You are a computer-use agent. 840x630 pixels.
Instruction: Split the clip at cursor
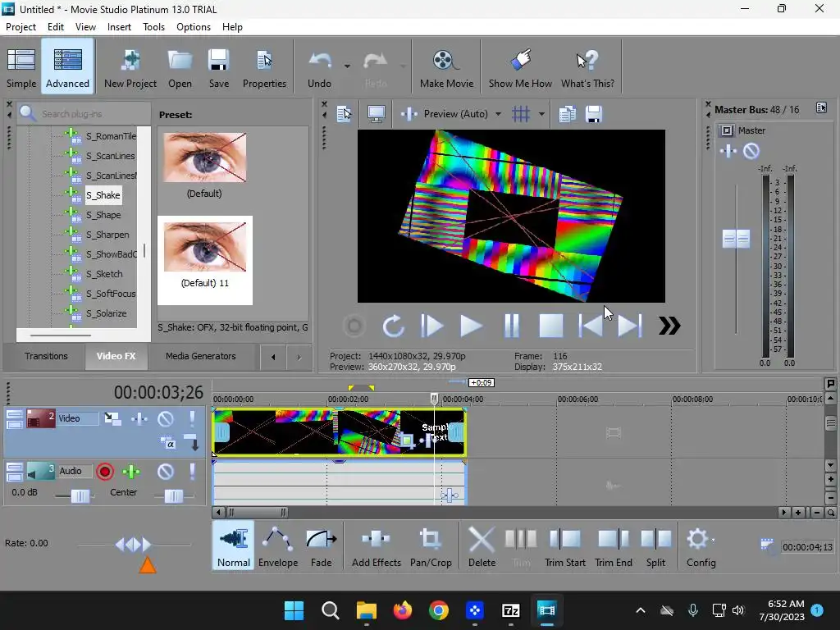(655, 546)
